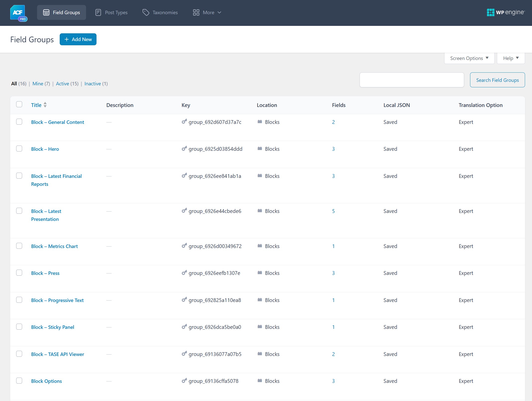Viewport: 532px width, 401px height.
Task: Click the WP Engine logo
Action: click(506, 12)
